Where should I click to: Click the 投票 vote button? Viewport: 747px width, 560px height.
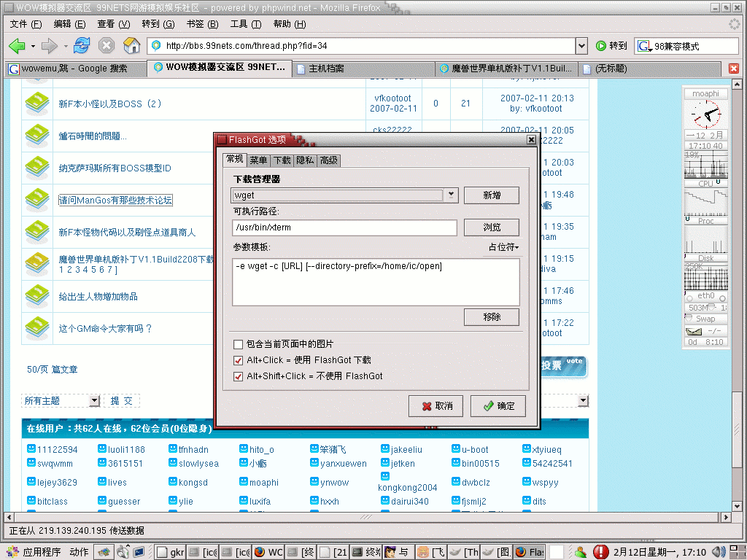(x=562, y=366)
